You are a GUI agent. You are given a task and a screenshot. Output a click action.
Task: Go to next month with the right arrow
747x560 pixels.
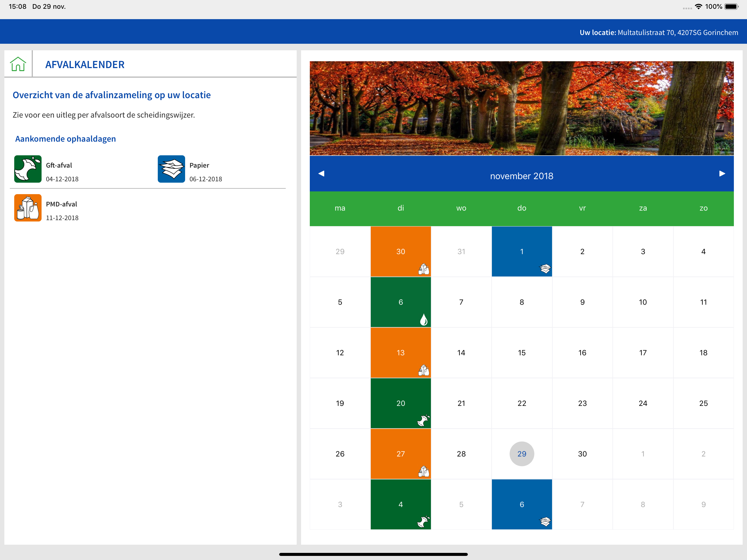[722, 174]
